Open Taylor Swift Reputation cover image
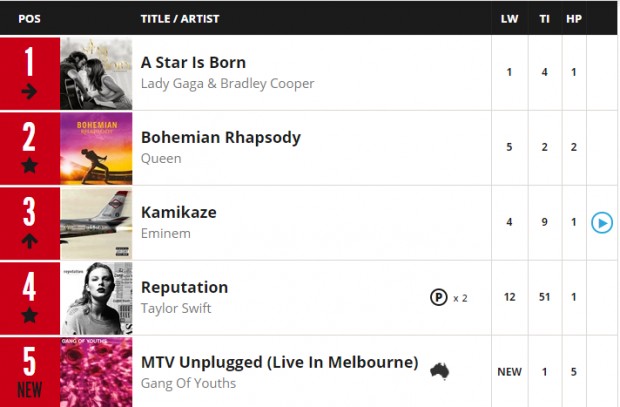The height and width of the screenshot is (407, 620). point(96,298)
